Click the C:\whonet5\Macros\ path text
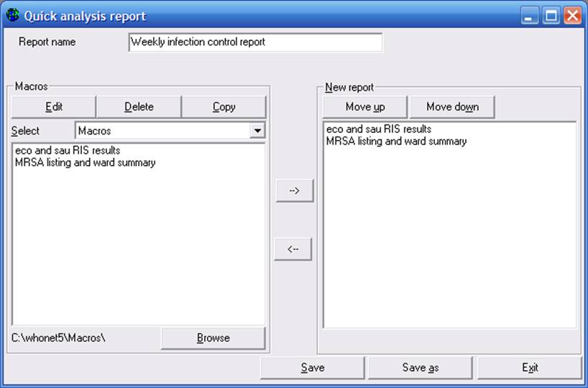This screenshot has width=588, height=388. tap(58, 338)
